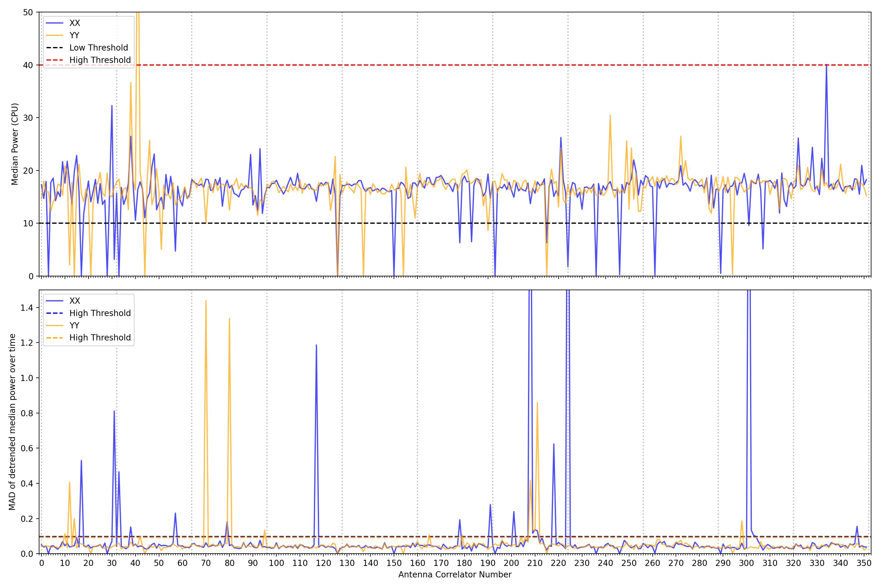
Task: Click the bottom plot y-axis tick 1.0
Action: coord(27,378)
